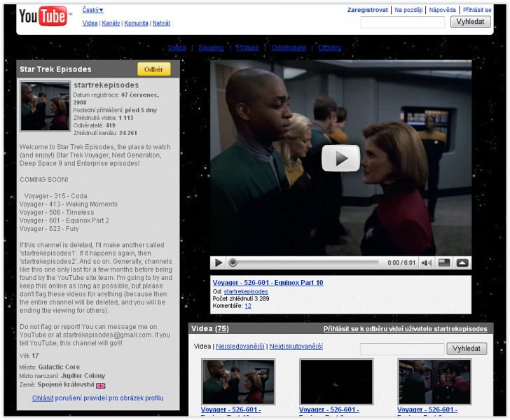Open the third video thumbnail in the list
510x420 pixels.
[434, 381]
